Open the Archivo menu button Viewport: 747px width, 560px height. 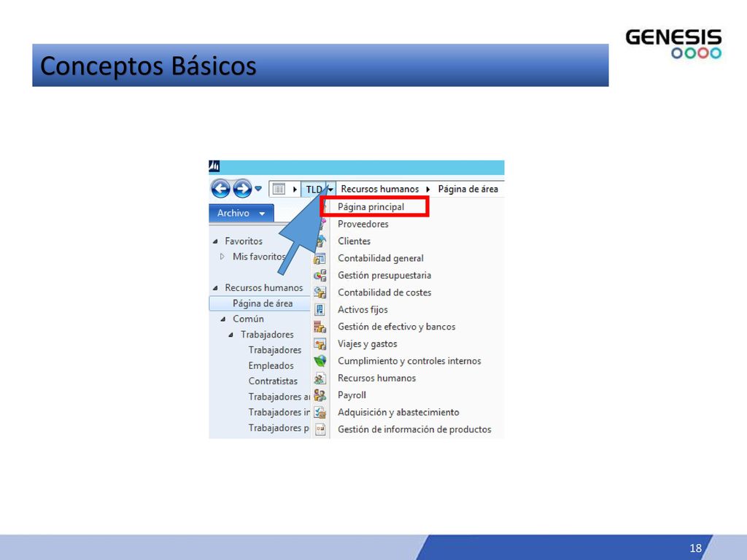(241, 214)
